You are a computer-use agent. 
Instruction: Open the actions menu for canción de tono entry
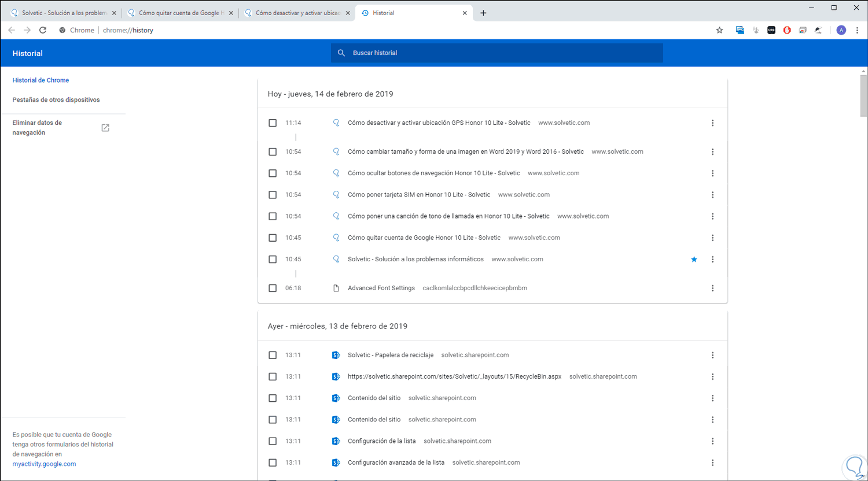[712, 216]
